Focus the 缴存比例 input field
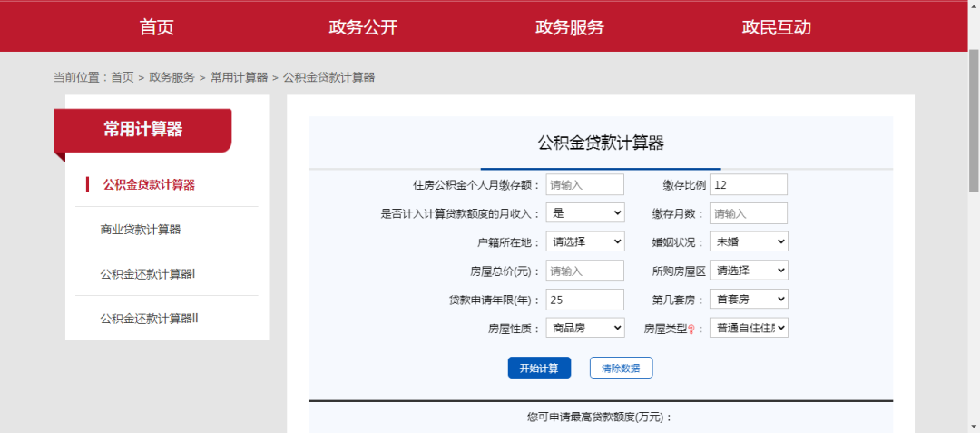980x433 pixels. pos(749,184)
